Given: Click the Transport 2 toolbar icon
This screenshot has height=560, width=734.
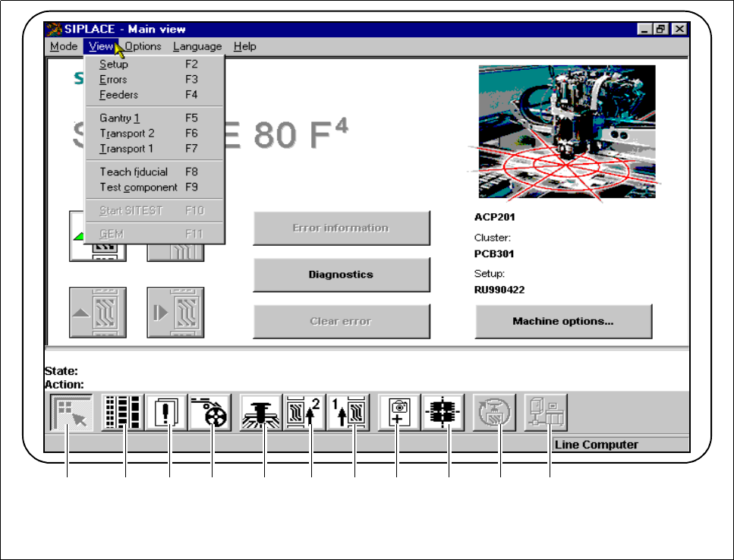Looking at the screenshot, I should coord(305,414).
